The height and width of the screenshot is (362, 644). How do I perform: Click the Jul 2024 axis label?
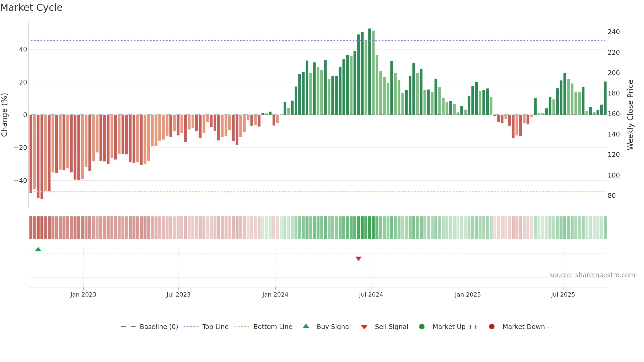[371, 294]
